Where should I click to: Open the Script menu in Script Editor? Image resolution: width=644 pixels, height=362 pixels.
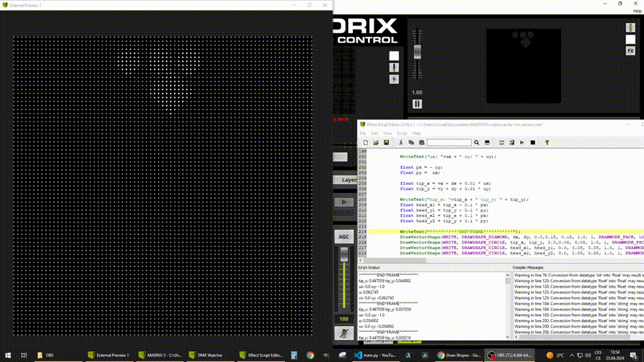pyautogui.click(x=401, y=133)
